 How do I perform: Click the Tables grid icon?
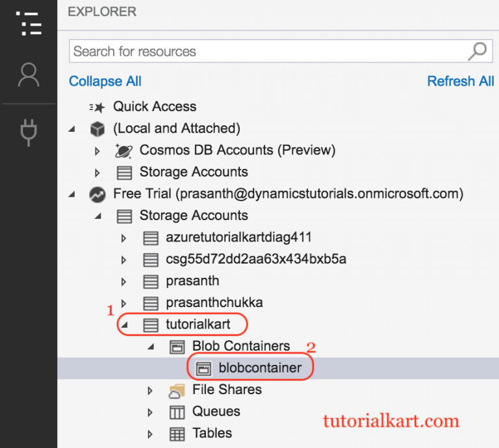coord(177,434)
